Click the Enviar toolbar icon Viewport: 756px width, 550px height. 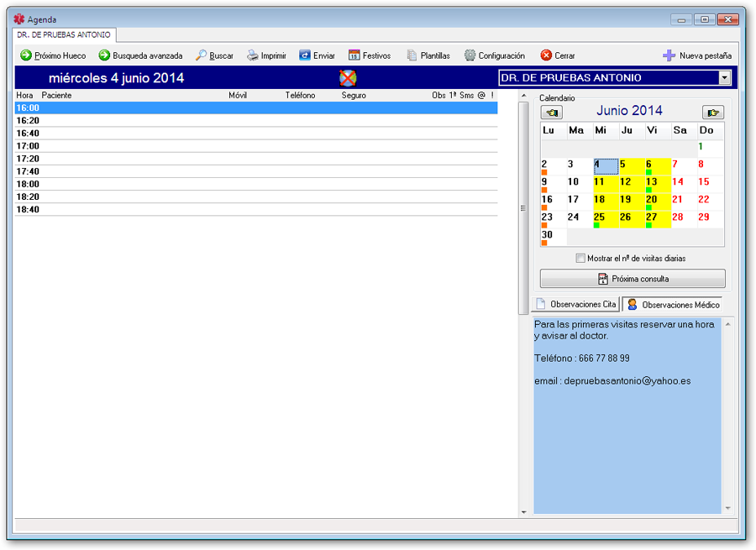click(x=305, y=55)
